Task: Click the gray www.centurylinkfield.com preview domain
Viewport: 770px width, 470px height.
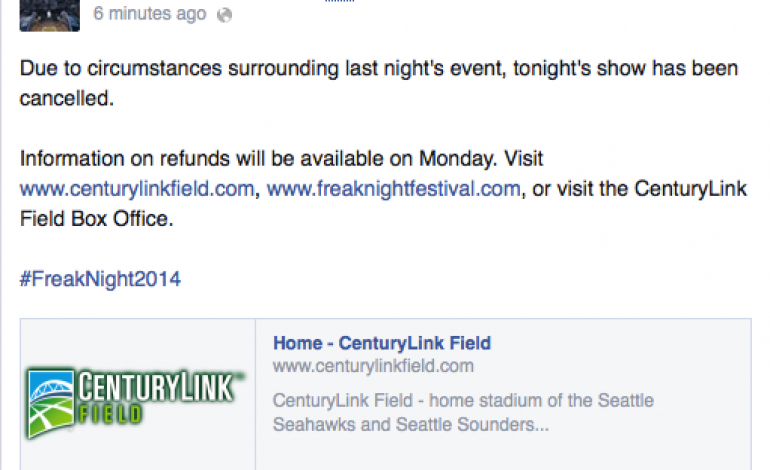Action: 373,366
